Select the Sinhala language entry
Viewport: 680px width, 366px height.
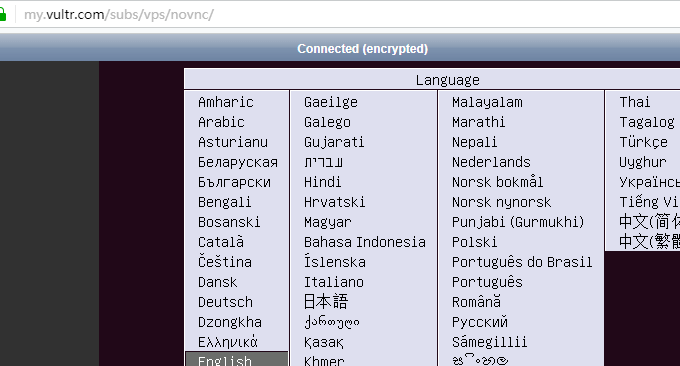coord(480,360)
